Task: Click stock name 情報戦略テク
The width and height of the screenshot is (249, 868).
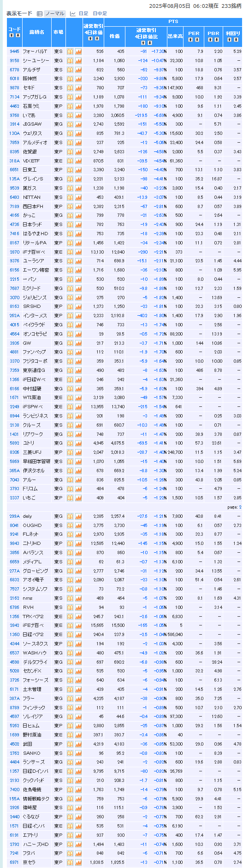Action: (36, 799)
